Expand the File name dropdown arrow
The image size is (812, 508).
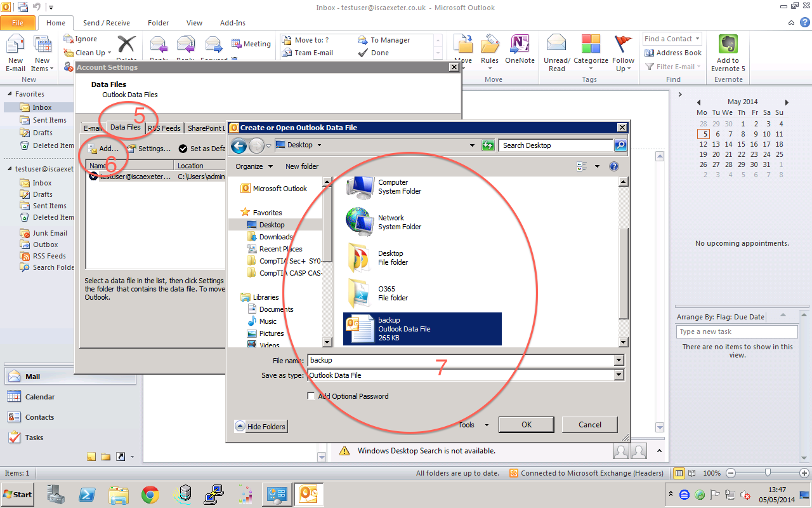point(619,360)
